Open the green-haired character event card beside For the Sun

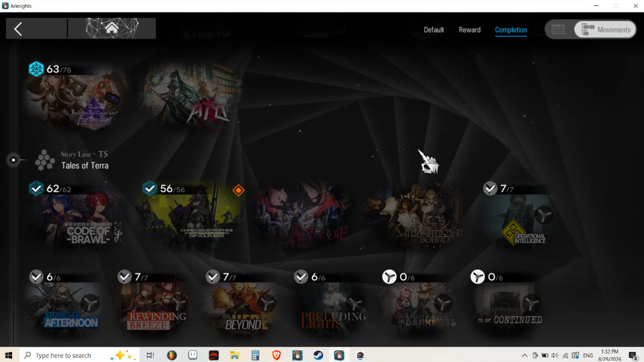pos(189,96)
